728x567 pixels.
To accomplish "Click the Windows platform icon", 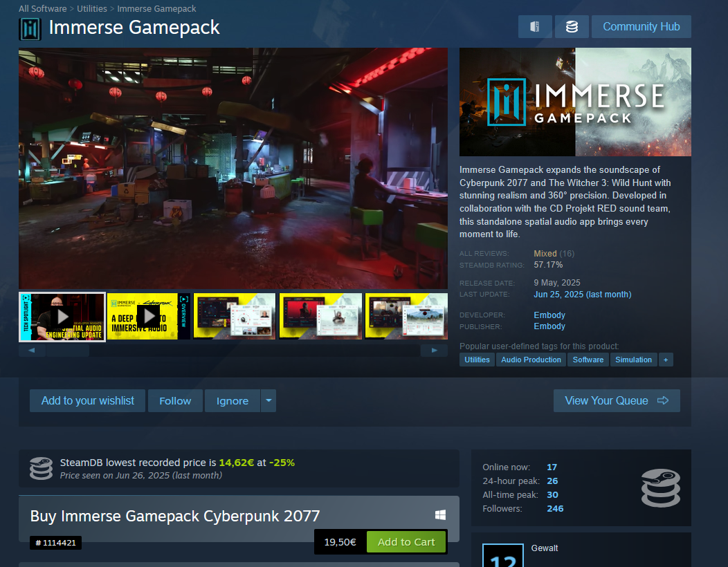I will (x=440, y=514).
